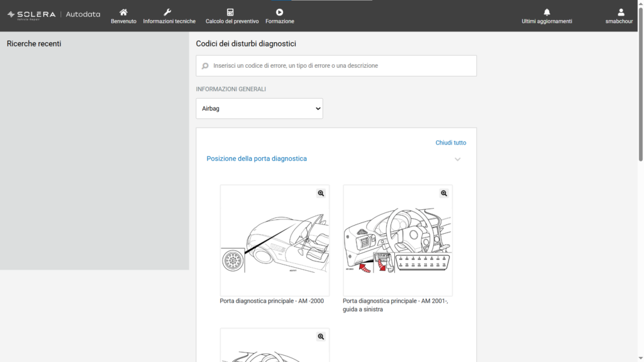Image resolution: width=644 pixels, height=362 pixels.
Task: Open Informazioni tecniche wrench icon
Action: (167, 13)
